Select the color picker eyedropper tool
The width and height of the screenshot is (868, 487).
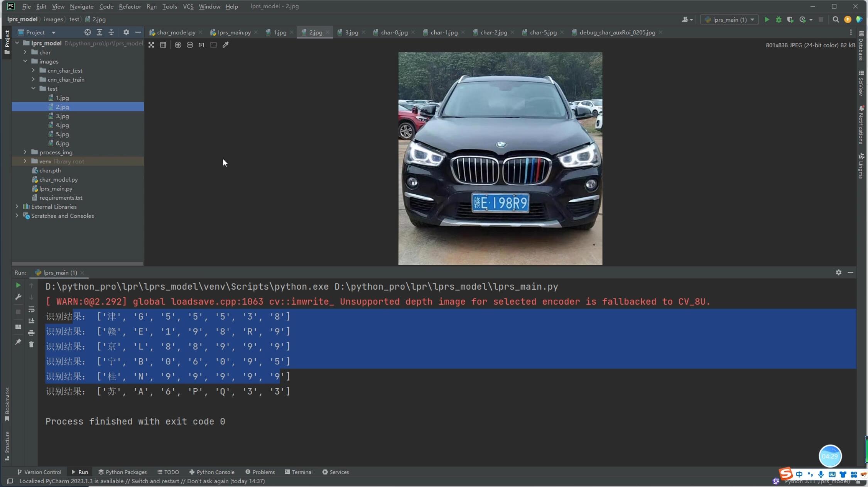click(226, 45)
